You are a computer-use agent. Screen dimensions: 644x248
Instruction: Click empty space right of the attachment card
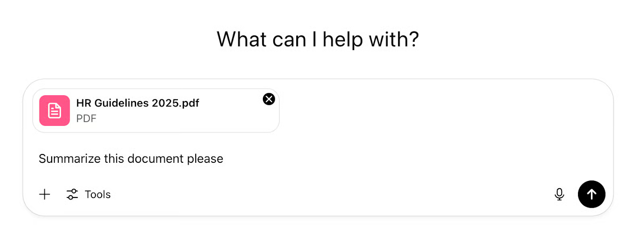443,111
